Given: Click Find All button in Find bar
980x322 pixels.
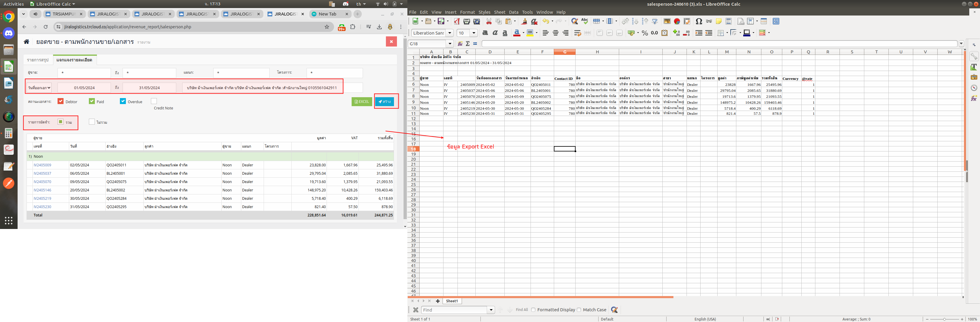Looking at the screenshot, I should tap(522, 310).
